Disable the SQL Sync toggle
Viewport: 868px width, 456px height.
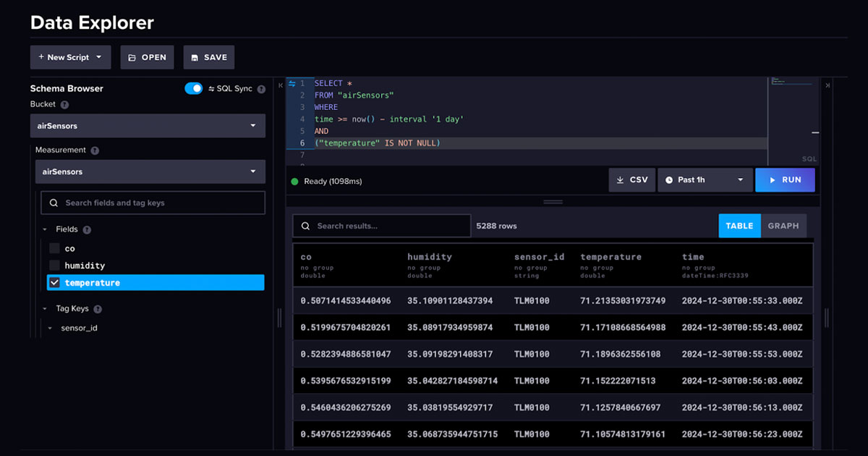(x=194, y=88)
